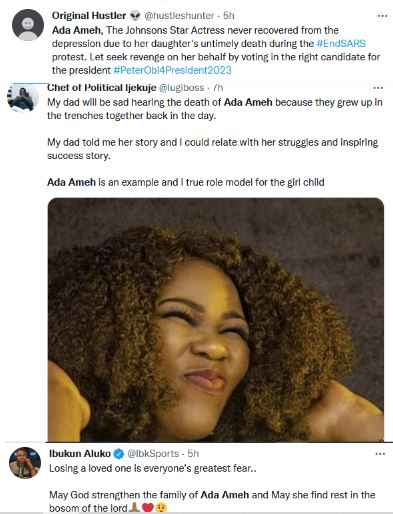Viewport: 393px width, 514px height.
Task: Open Chef of Political Ijekuje's profile avatar
Action: coord(23,98)
